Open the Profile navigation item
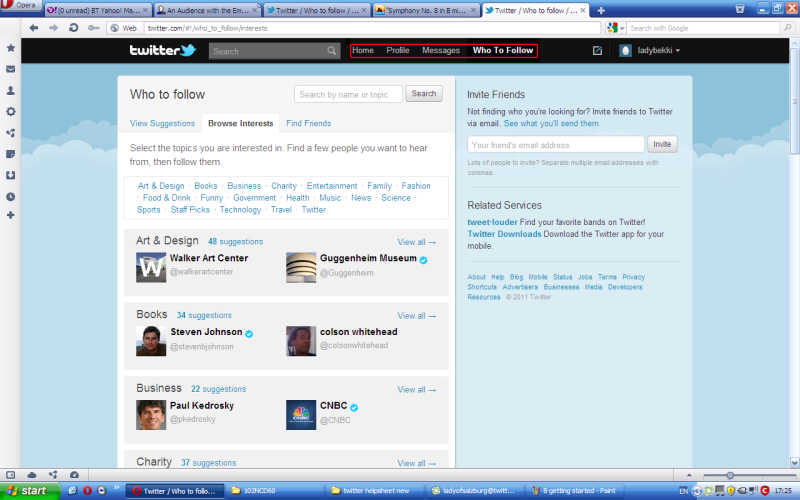 tap(398, 50)
